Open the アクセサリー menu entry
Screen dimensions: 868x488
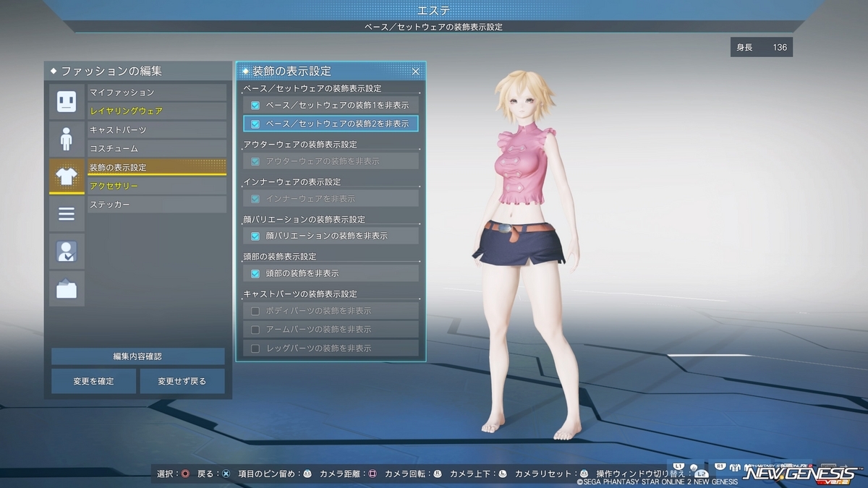[157, 187]
